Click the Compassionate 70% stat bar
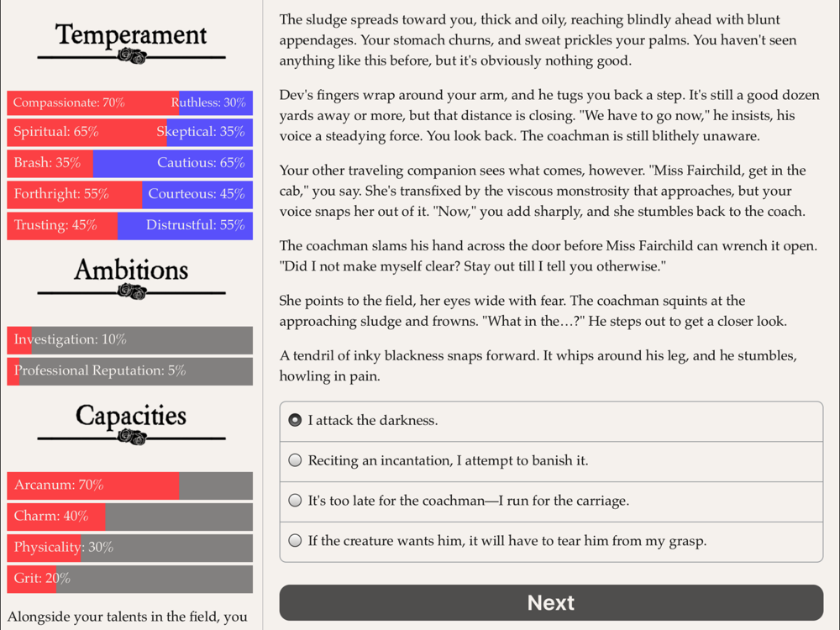This screenshot has width=840, height=630. [93, 102]
